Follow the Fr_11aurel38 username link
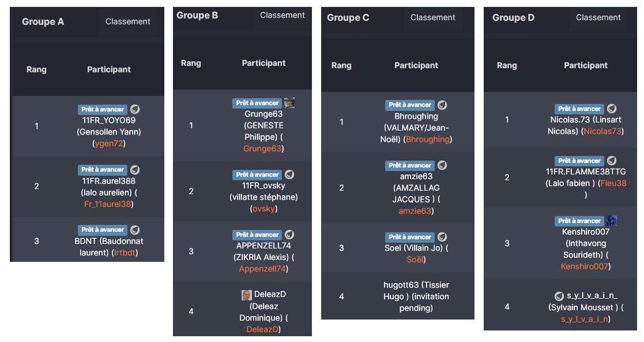This screenshot has width=644, height=342. (x=107, y=204)
